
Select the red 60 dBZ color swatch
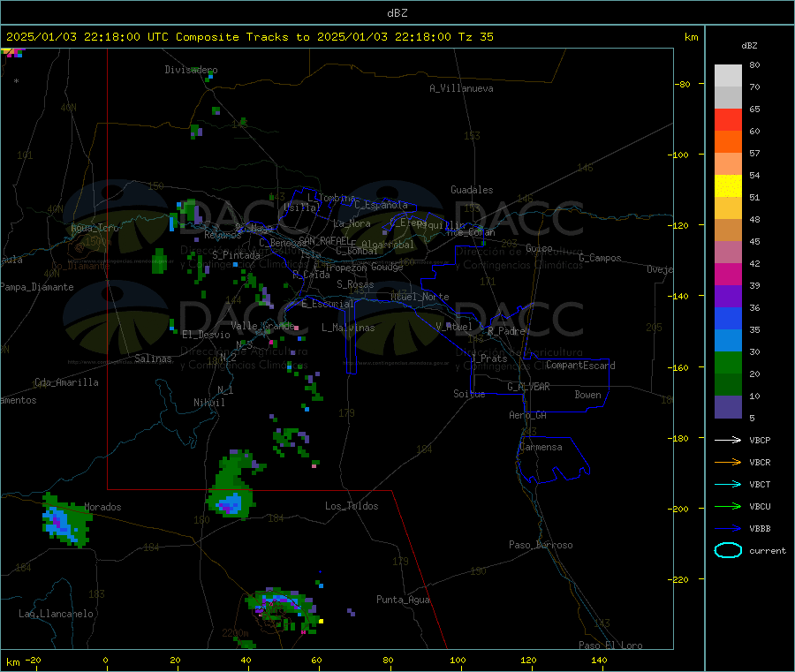(x=728, y=119)
